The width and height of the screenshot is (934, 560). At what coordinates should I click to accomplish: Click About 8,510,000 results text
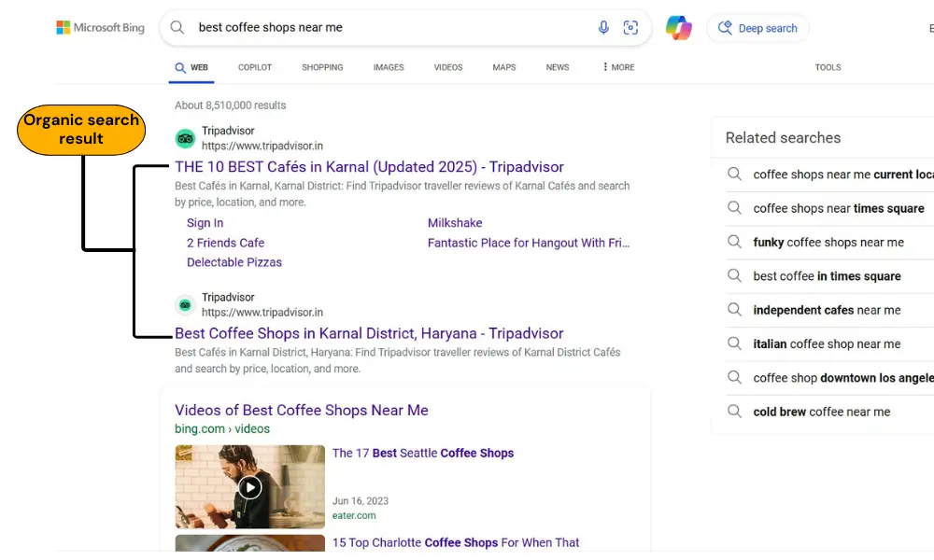[x=230, y=105]
